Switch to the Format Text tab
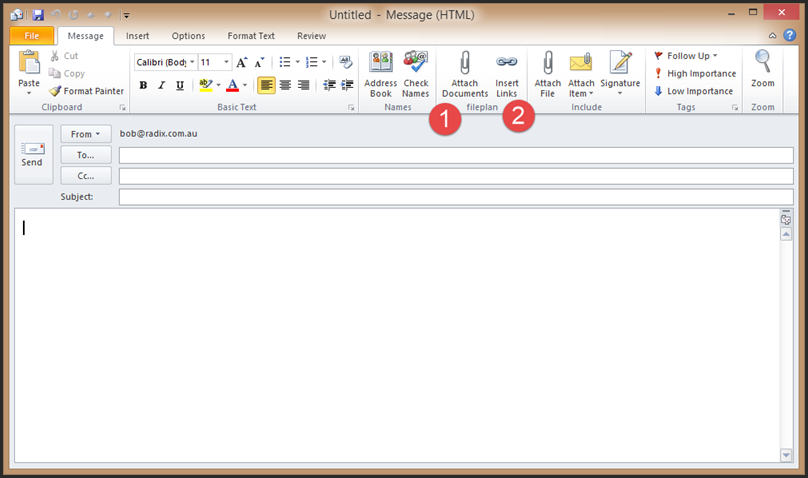This screenshot has width=808, height=478. (251, 36)
